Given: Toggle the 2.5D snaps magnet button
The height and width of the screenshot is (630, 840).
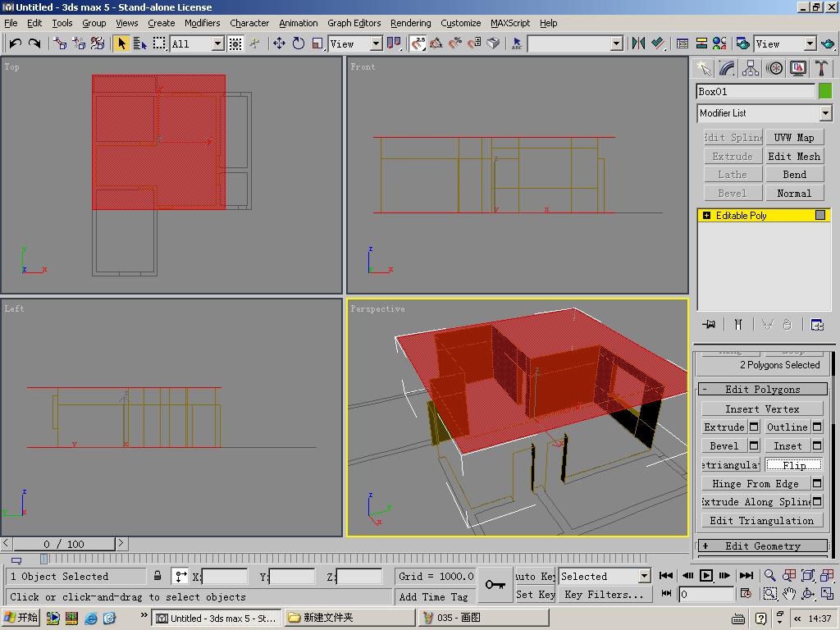Looking at the screenshot, I should (418, 43).
